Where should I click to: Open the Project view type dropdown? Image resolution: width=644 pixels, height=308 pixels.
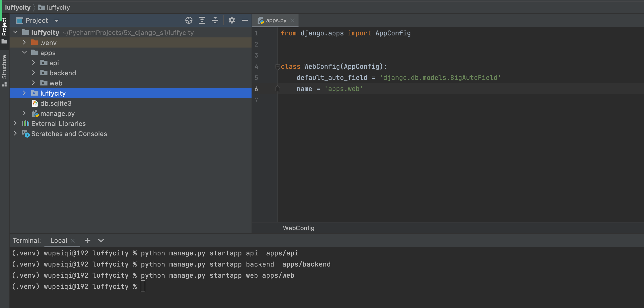pyautogui.click(x=57, y=21)
